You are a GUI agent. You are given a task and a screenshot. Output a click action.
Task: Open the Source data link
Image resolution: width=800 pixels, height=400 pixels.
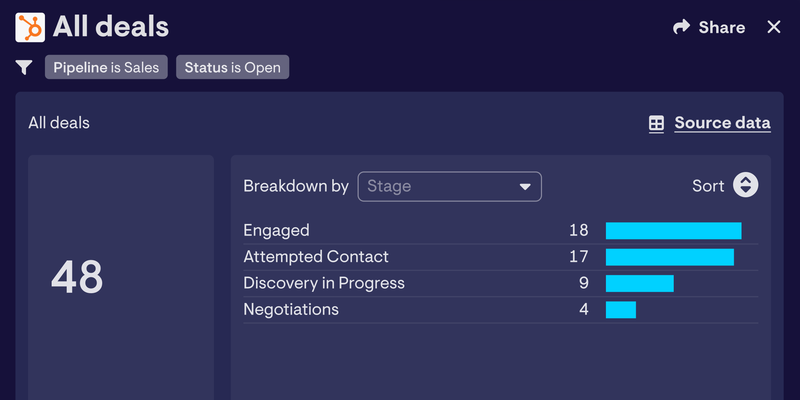click(x=722, y=123)
